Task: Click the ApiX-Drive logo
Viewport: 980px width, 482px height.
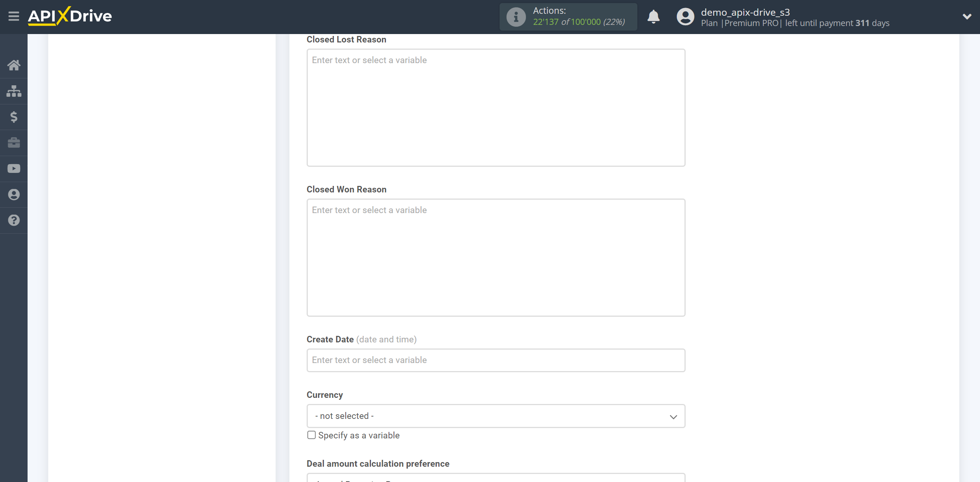Action: point(70,16)
